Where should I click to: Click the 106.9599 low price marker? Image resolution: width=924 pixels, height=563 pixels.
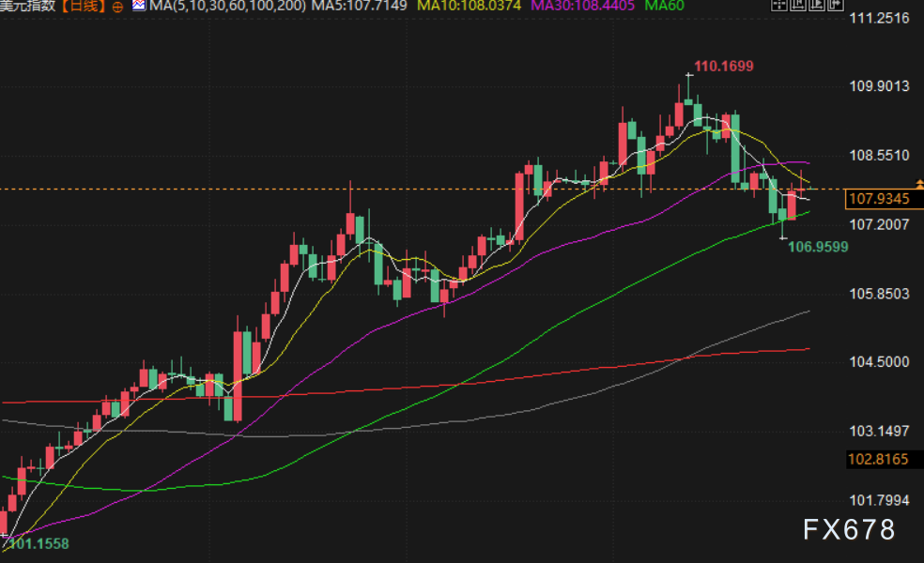[818, 247]
